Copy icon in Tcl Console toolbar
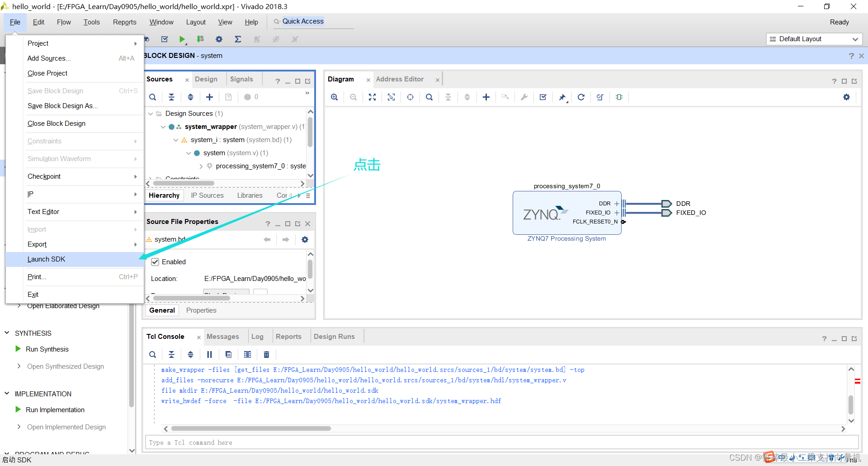Screen dimensions: 868x466 pos(228,354)
